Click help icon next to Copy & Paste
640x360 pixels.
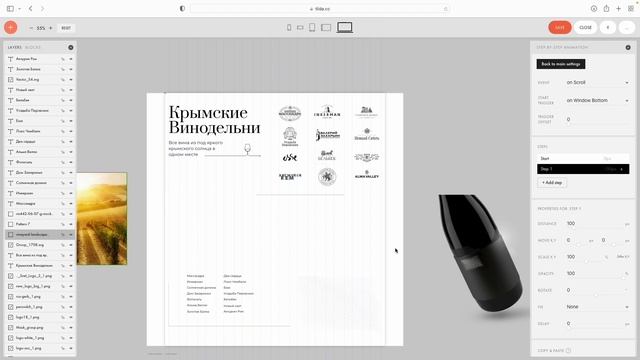(x=569, y=351)
